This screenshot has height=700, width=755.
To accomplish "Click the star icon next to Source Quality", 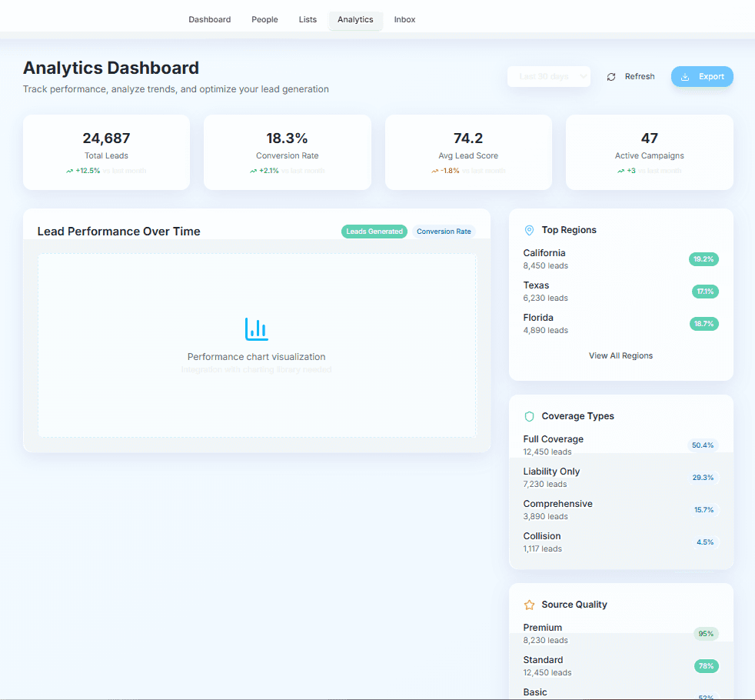I will point(527,605).
